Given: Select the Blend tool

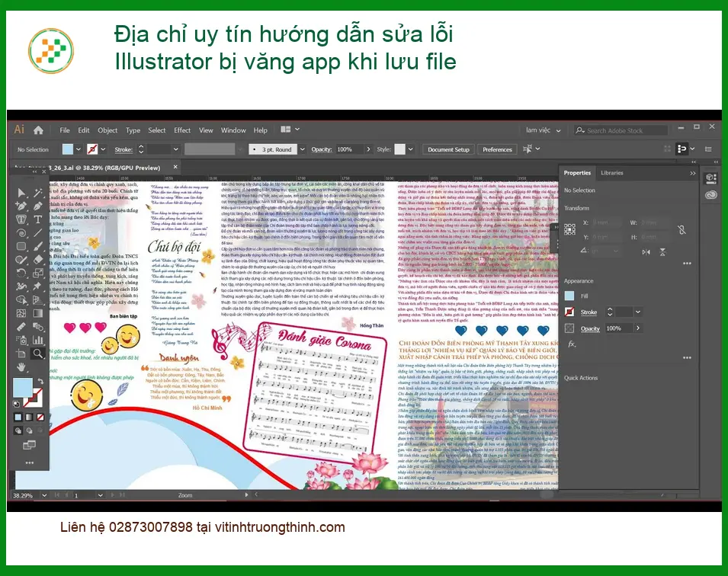Looking at the screenshot, I should coord(38,327).
